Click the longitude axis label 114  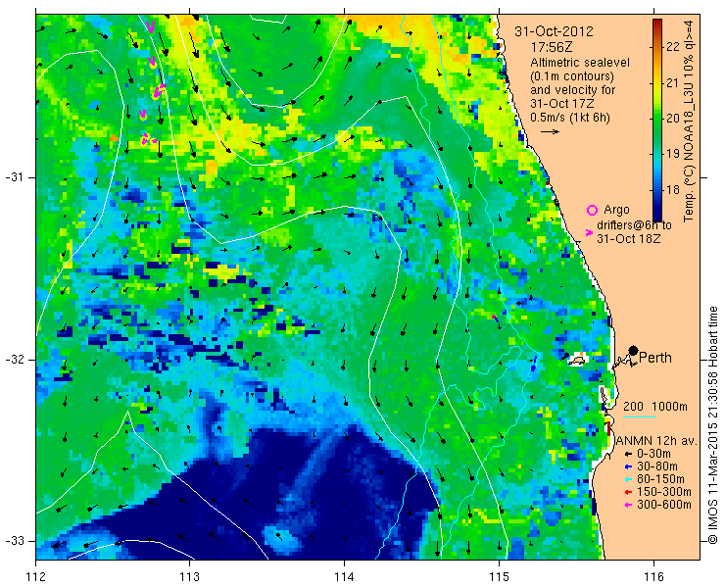pos(344,577)
